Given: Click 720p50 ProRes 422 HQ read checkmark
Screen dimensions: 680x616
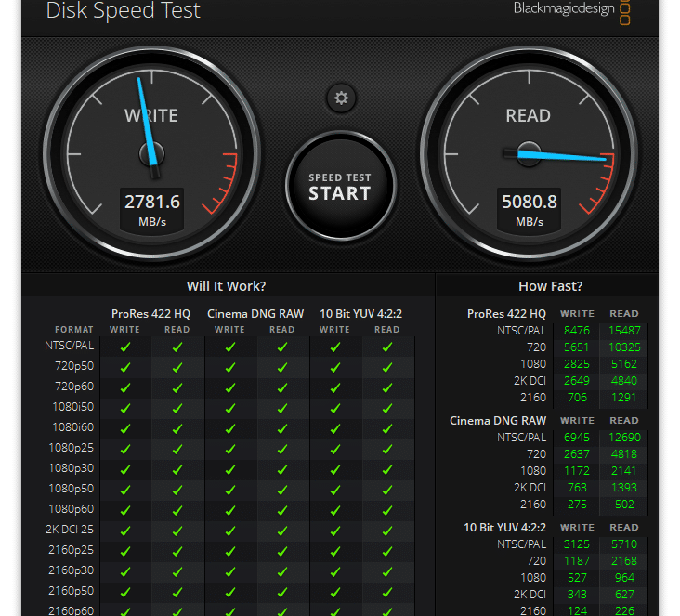Looking at the screenshot, I should 177,367.
